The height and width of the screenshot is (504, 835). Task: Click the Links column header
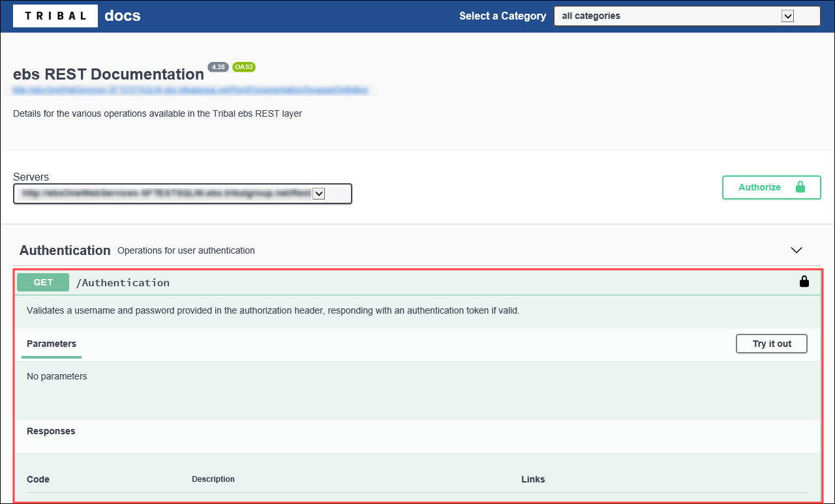tap(533, 479)
